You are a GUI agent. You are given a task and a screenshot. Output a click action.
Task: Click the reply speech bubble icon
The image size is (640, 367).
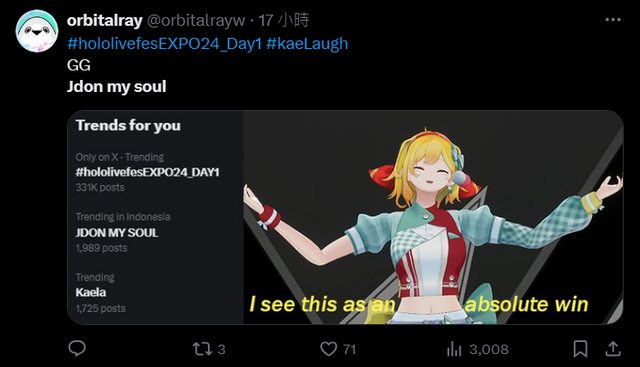pos(77,349)
